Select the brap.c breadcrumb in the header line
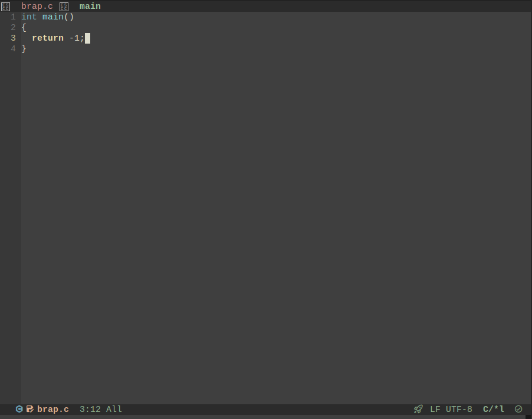Screen dimensions: 532x419 point(37,6)
